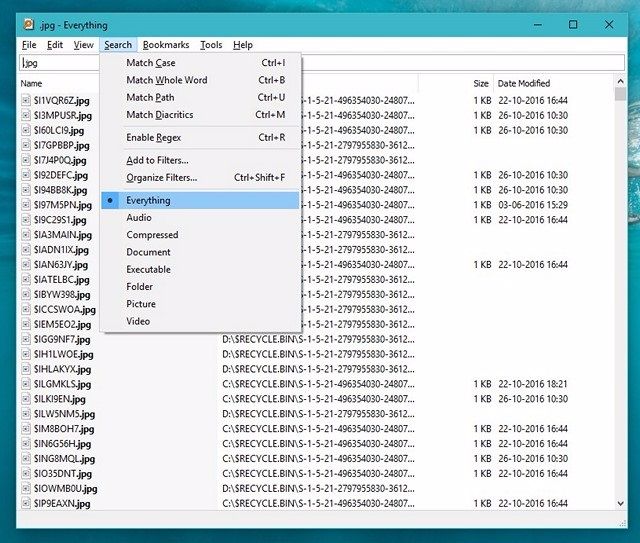
Task: Click file icon beside $I3MPUSR.jpg
Action: tap(26, 116)
